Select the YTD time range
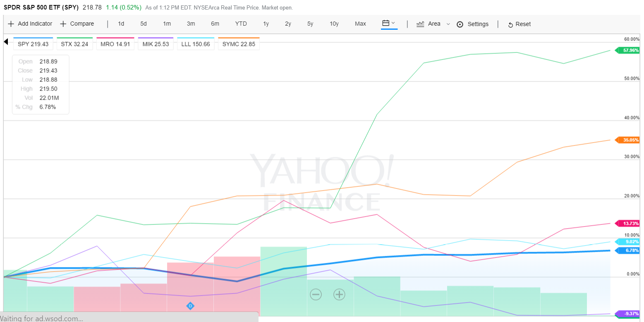This screenshot has width=644, height=322. pyautogui.click(x=241, y=24)
